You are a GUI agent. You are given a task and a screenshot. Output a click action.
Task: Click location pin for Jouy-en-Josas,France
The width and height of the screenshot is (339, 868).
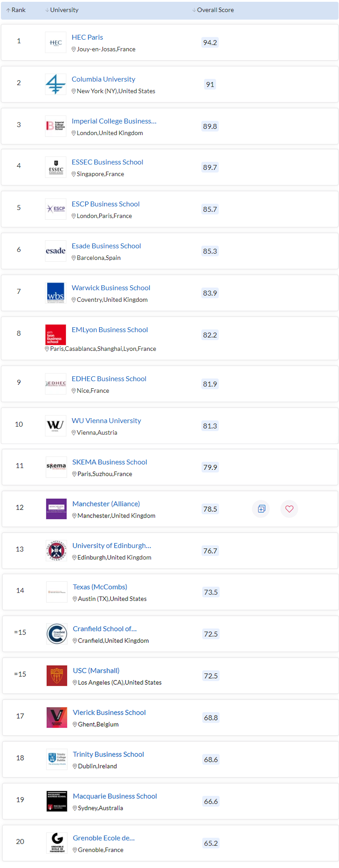[x=74, y=49]
